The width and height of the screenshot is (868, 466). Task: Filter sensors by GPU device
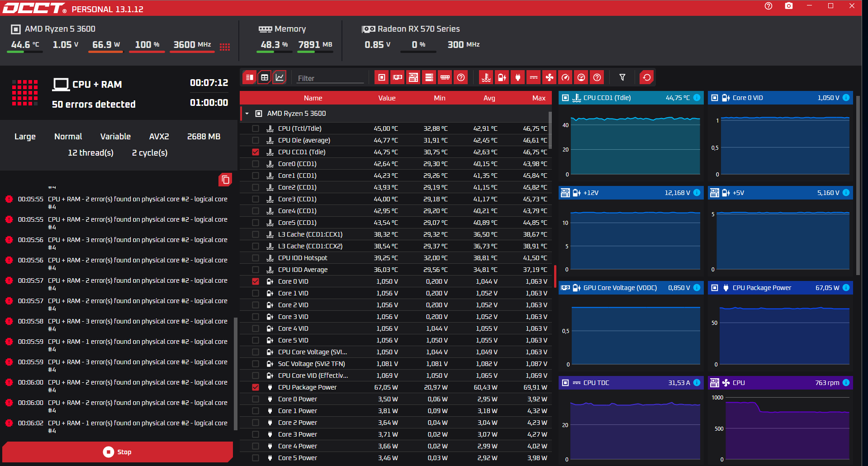pyautogui.click(x=398, y=77)
